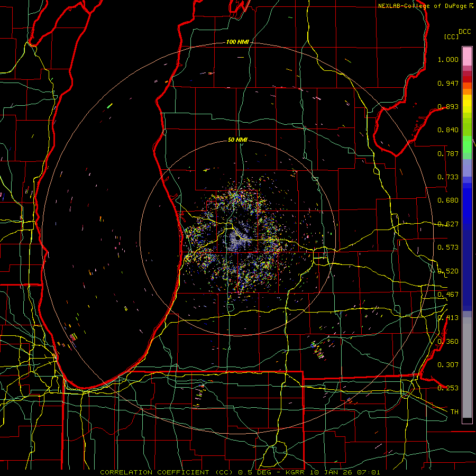This screenshot has height=476, width=476.
Task: Pick the 0.893 scale value
Action: 448,106
